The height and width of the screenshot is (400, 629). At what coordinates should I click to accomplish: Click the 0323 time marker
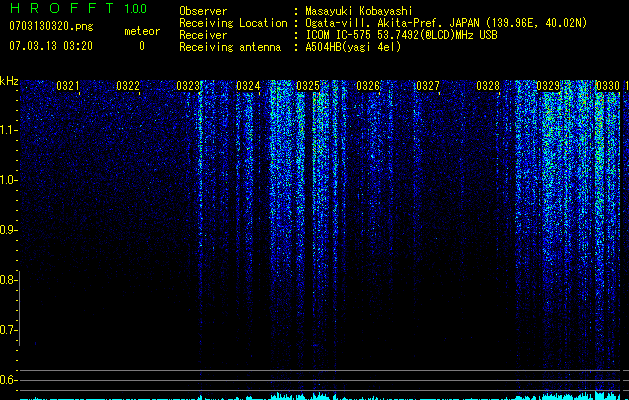tap(188, 86)
